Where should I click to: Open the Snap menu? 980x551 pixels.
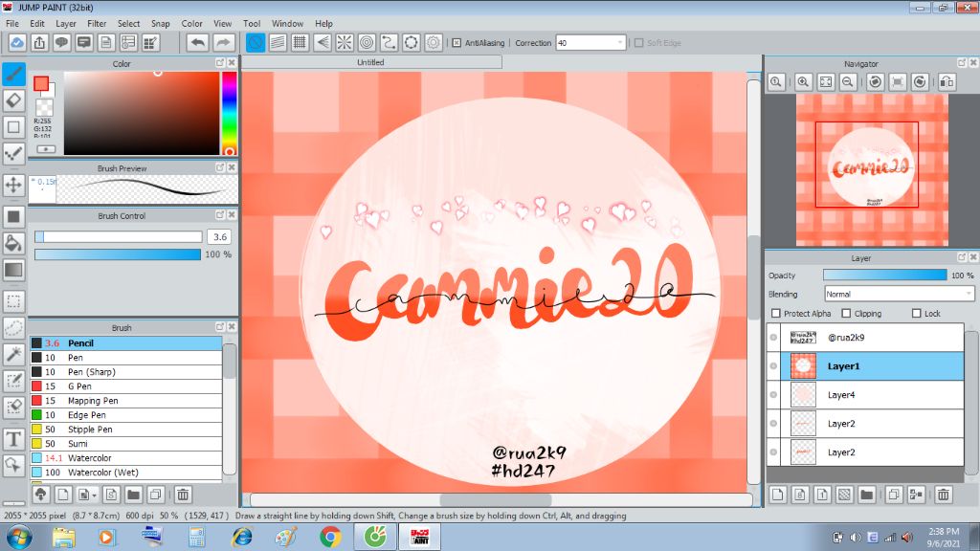coord(161,23)
